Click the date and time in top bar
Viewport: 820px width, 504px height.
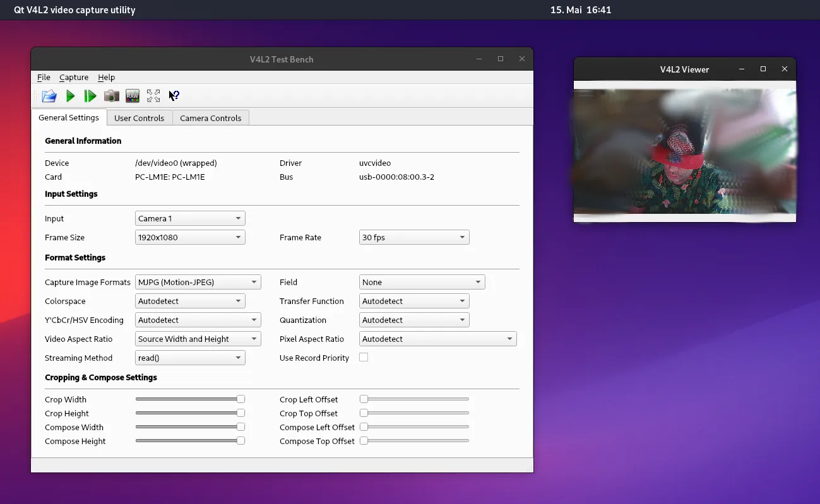581,10
